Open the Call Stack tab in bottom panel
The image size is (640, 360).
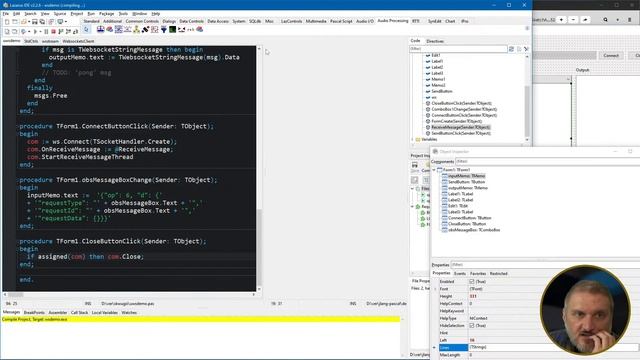pos(79,313)
